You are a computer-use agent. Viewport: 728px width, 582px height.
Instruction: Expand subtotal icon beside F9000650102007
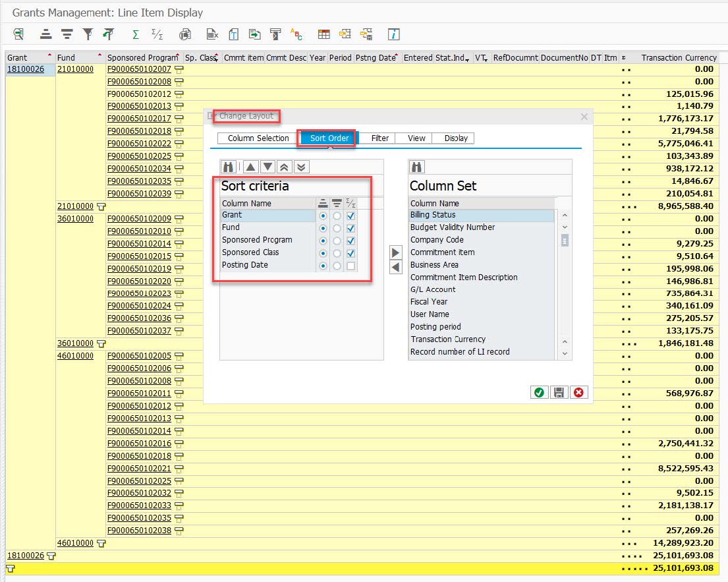pyautogui.click(x=179, y=70)
